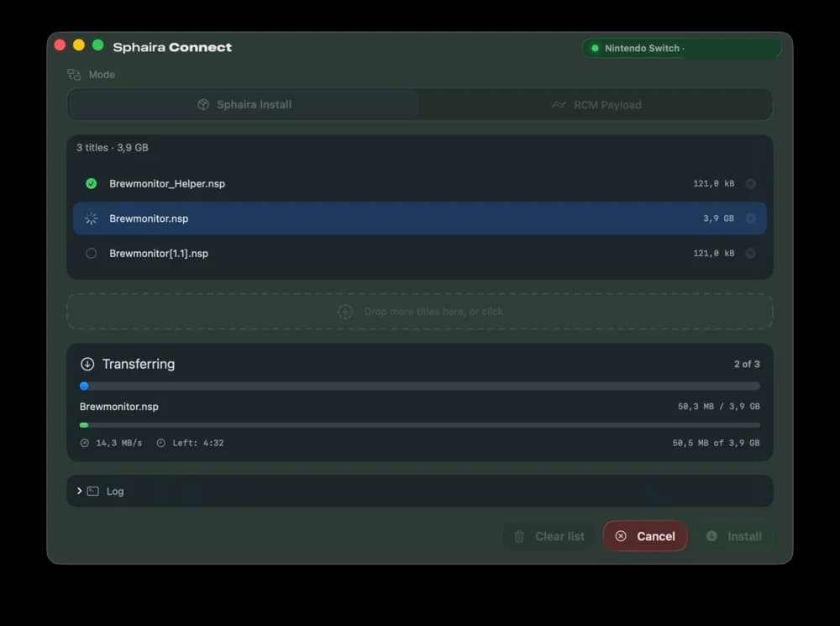Select the Brewmonitor_Helper.nsp file name
This screenshot has width=840, height=626.
click(x=167, y=184)
